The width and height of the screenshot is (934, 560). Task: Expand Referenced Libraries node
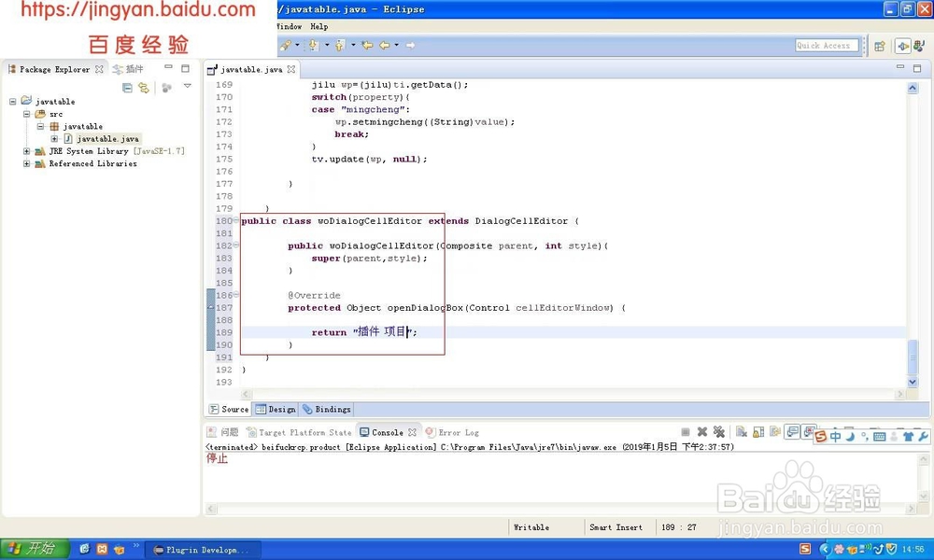26,164
